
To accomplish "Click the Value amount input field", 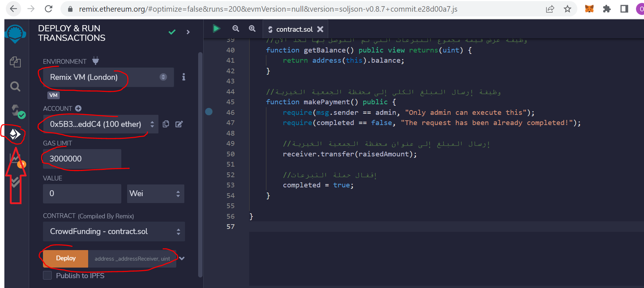I will coord(82,194).
